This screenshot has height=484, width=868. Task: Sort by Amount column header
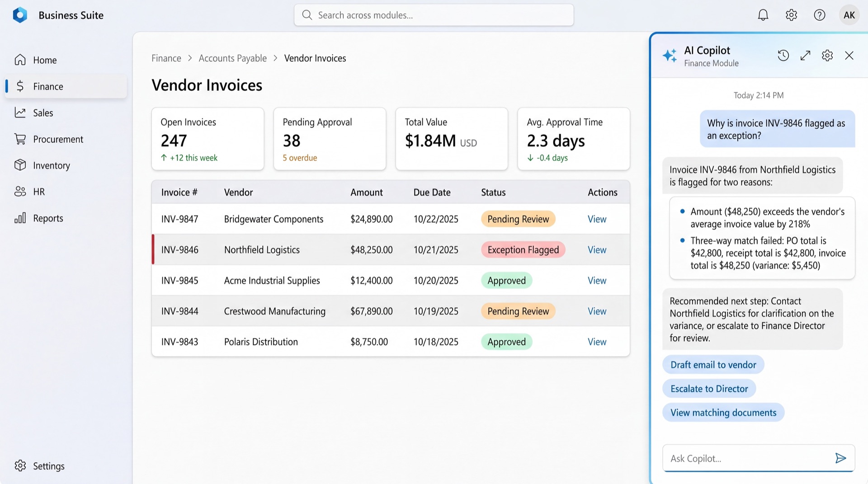point(366,193)
